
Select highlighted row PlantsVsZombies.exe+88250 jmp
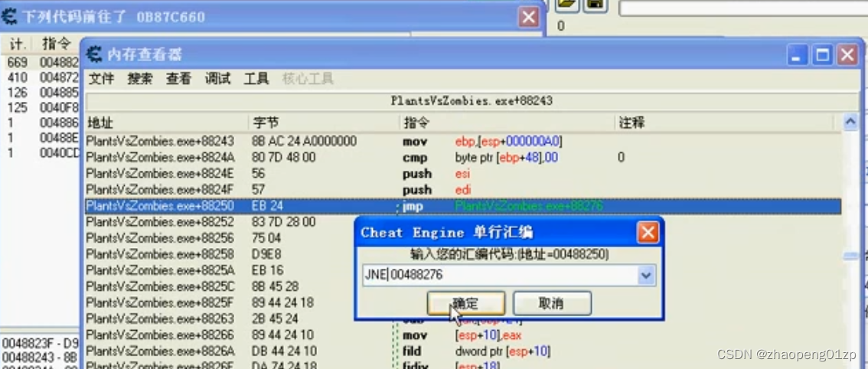tap(463, 206)
